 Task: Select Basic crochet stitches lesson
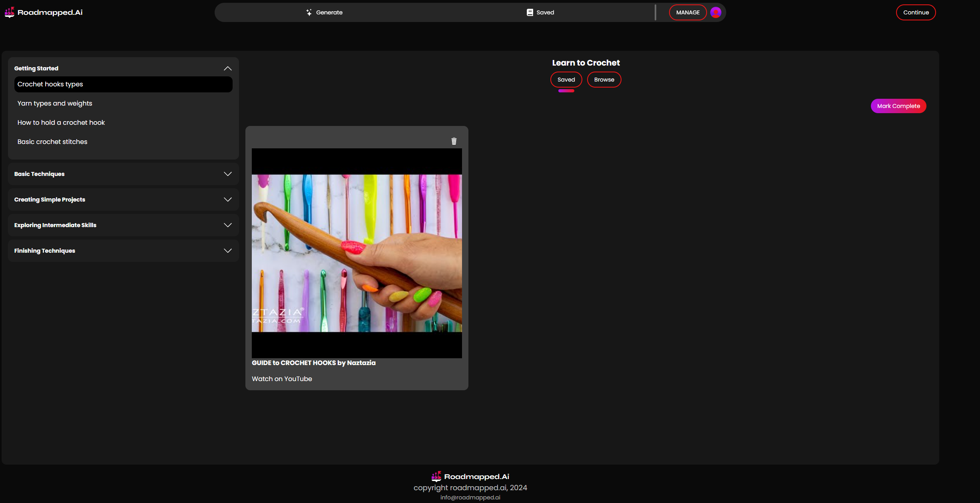(52, 142)
